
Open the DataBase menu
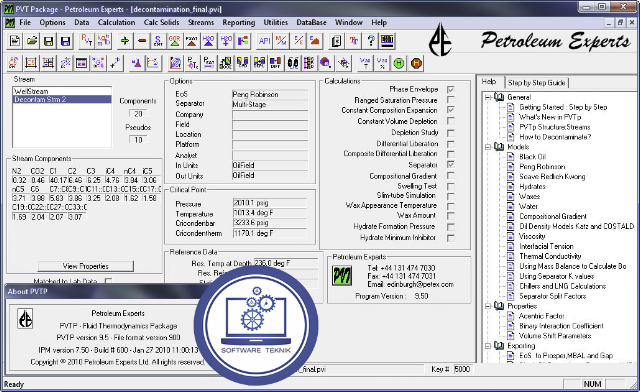[311, 22]
